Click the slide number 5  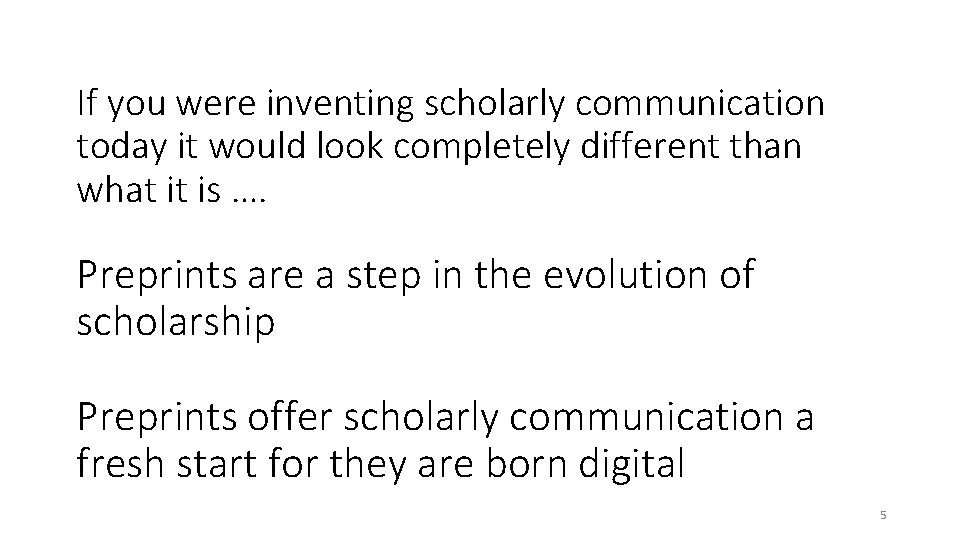pos(883,515)
